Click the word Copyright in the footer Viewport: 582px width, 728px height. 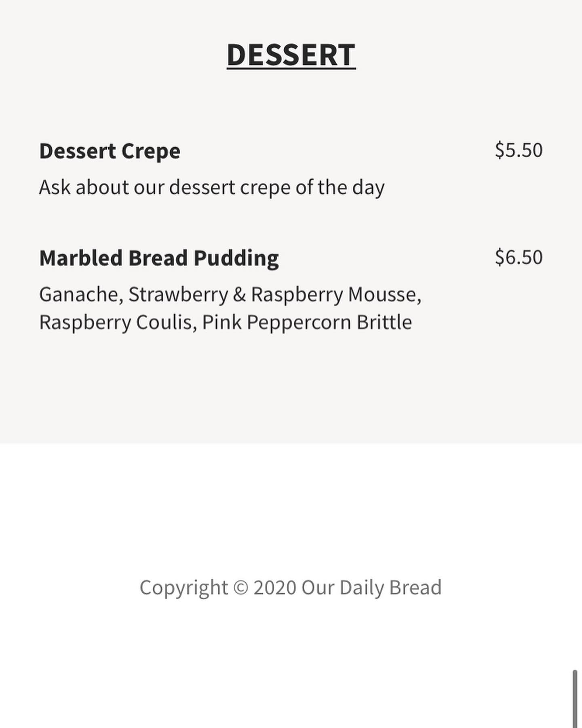click(x=184, y=588)
